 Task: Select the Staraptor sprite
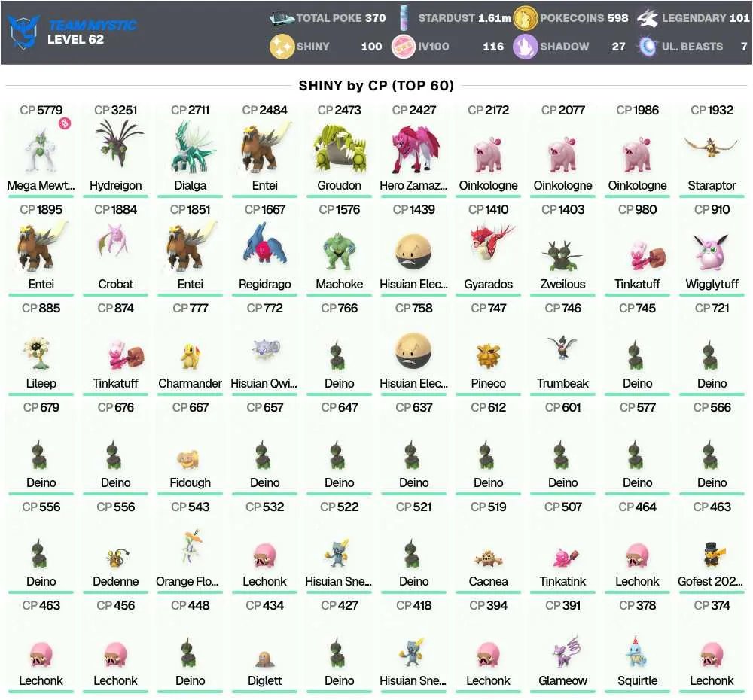(x=712, y=147)
